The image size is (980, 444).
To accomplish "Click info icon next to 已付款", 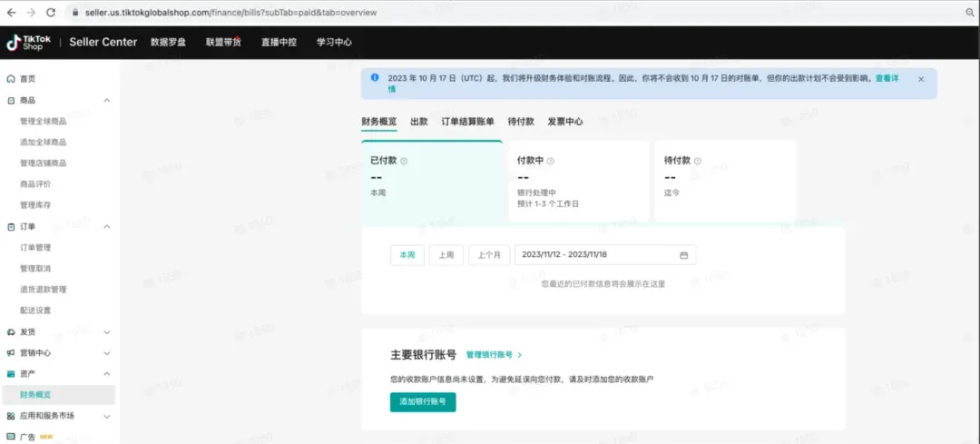I will click(x=404, y=161).
